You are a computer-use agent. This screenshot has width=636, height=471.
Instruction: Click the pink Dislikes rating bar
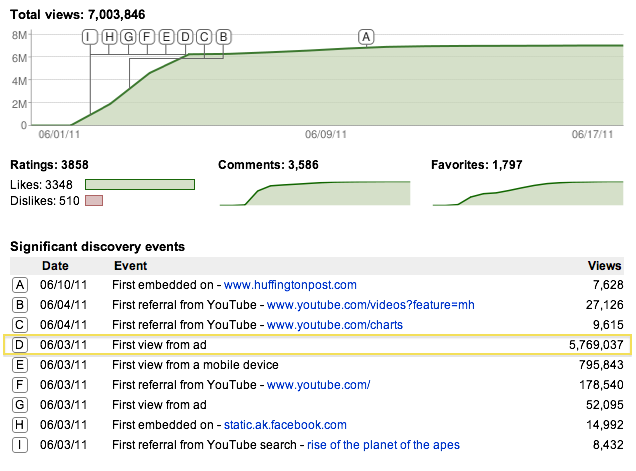point(94,201)
